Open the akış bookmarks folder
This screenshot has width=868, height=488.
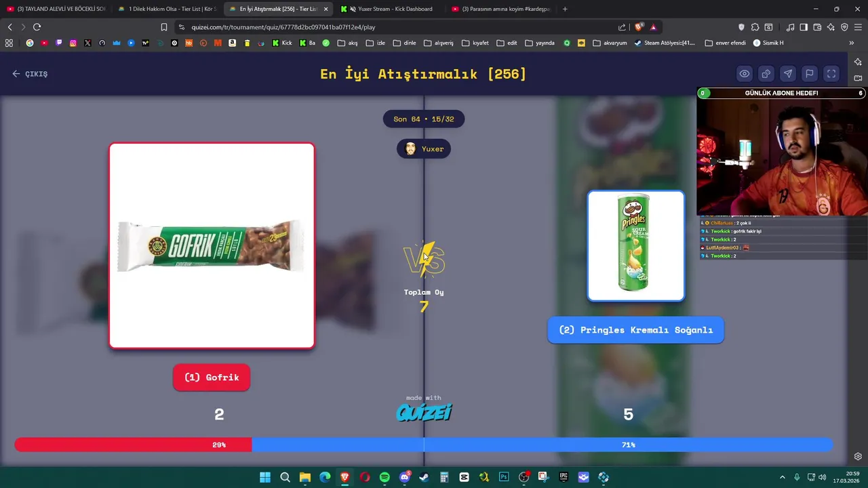(348, 43)
